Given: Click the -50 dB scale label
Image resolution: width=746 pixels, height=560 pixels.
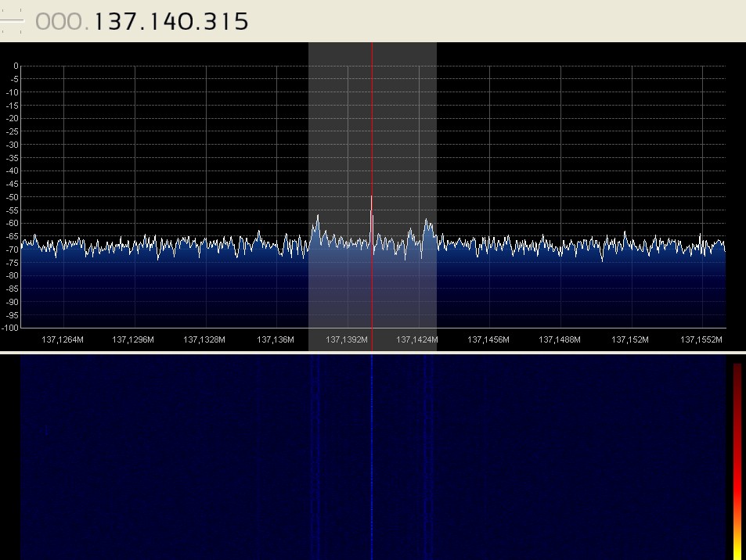Looking at the screenshot, I should tap(13, 197).
